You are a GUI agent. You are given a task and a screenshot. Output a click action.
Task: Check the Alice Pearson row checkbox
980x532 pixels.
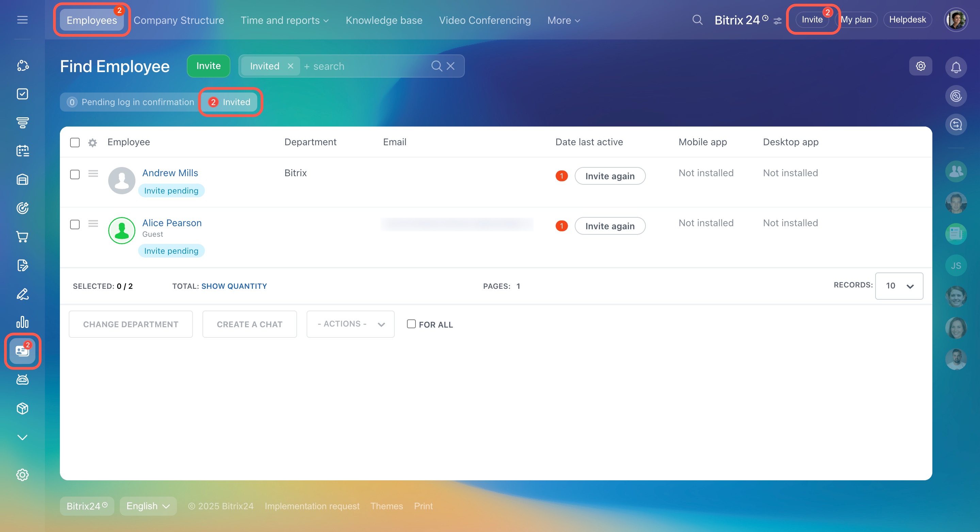click(x=75, y=225)
